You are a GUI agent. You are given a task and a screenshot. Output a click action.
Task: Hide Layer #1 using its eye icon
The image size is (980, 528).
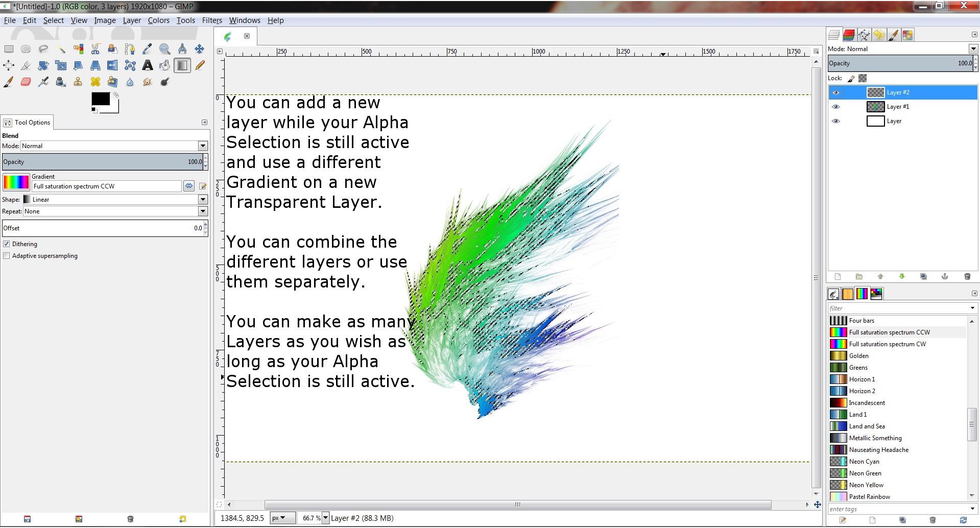[836, 107]
